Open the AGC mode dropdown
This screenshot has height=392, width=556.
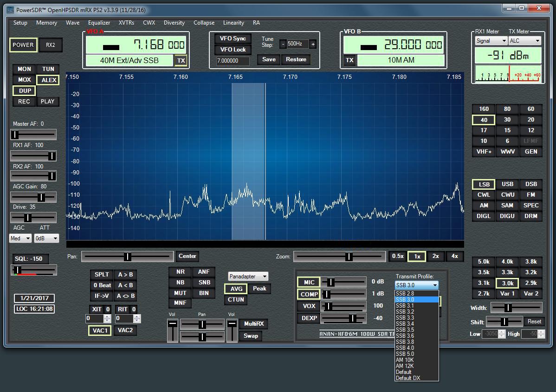tap(20, 238)
